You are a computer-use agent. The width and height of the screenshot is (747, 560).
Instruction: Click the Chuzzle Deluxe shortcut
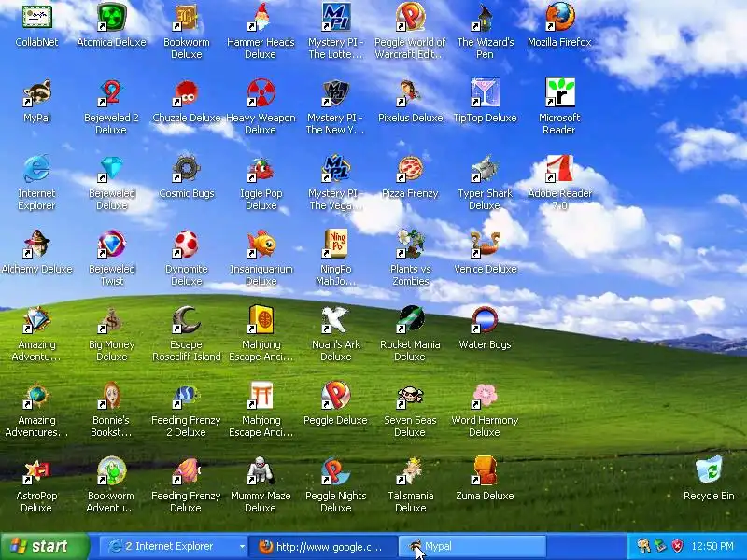coord(186,92)
